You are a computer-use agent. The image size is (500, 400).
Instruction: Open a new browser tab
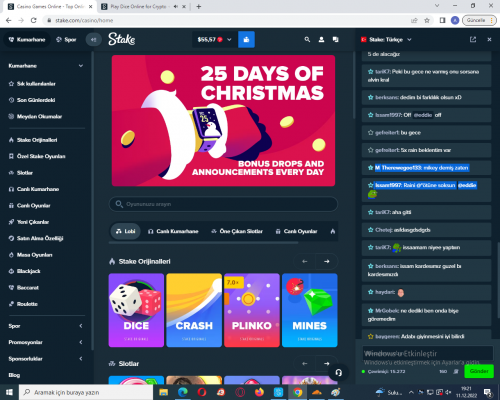tap(199, 6)
